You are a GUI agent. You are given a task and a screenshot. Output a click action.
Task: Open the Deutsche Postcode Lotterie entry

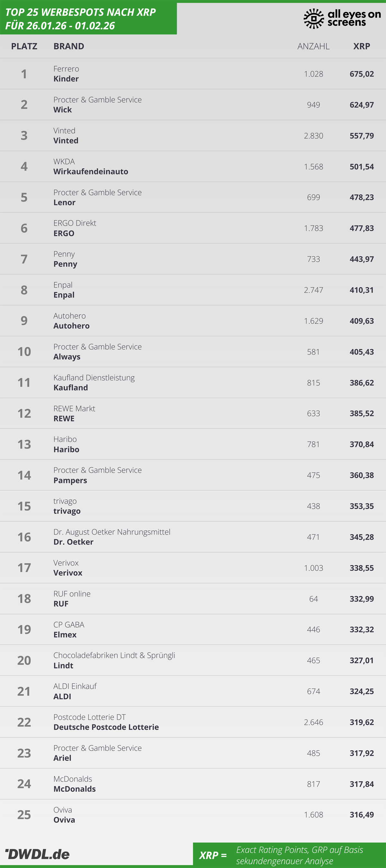pyautogui.click(x=106, y=727)
